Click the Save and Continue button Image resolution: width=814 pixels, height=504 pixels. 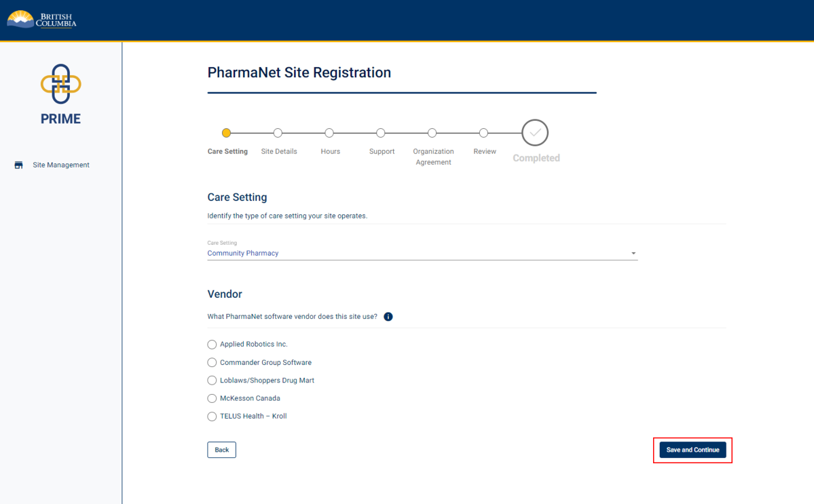coord(692,450)
